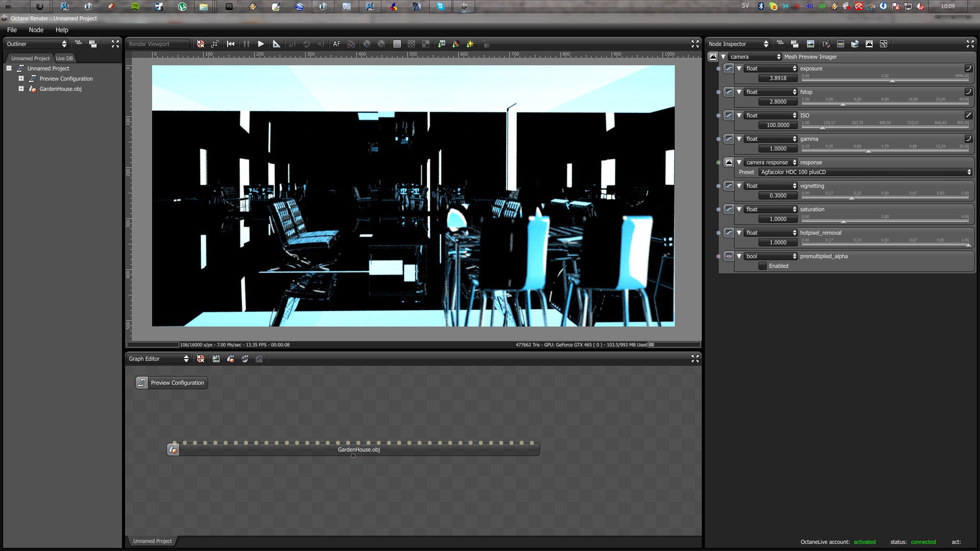Toggle the exposure curve button on right
980x551 pixels.
click(x=968, y=68)
